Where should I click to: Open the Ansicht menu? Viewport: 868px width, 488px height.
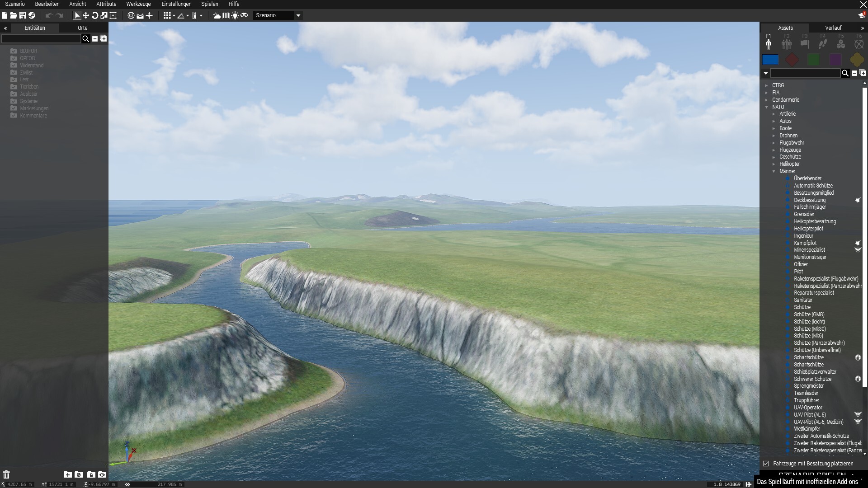(78, 4)
